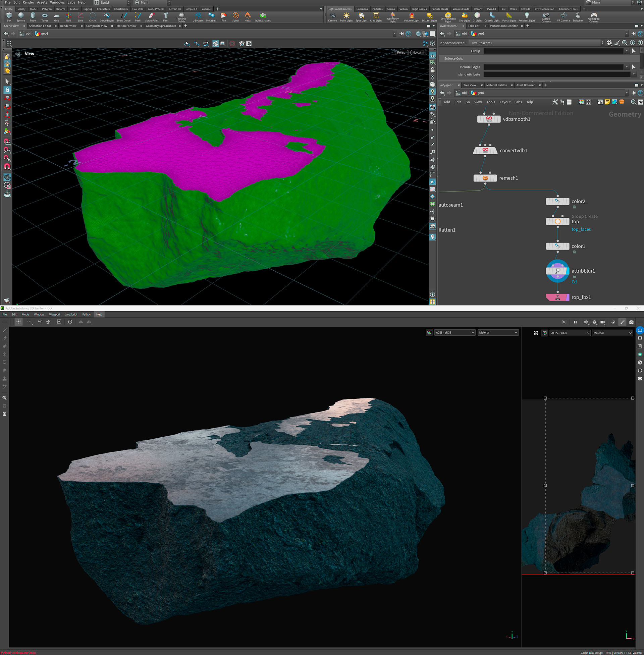The width and height of the screenshot is (644, 655).
Task: Click Layout in the network editor menu
Action: coord(505,102)
